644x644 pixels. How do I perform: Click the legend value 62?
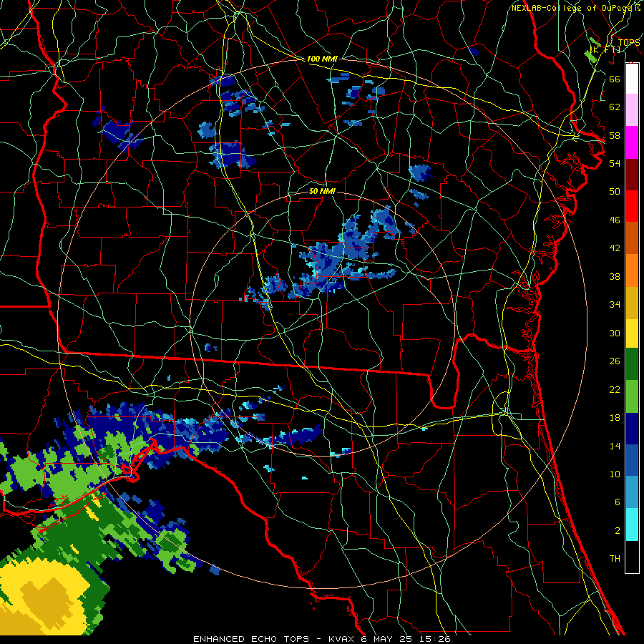615,107
